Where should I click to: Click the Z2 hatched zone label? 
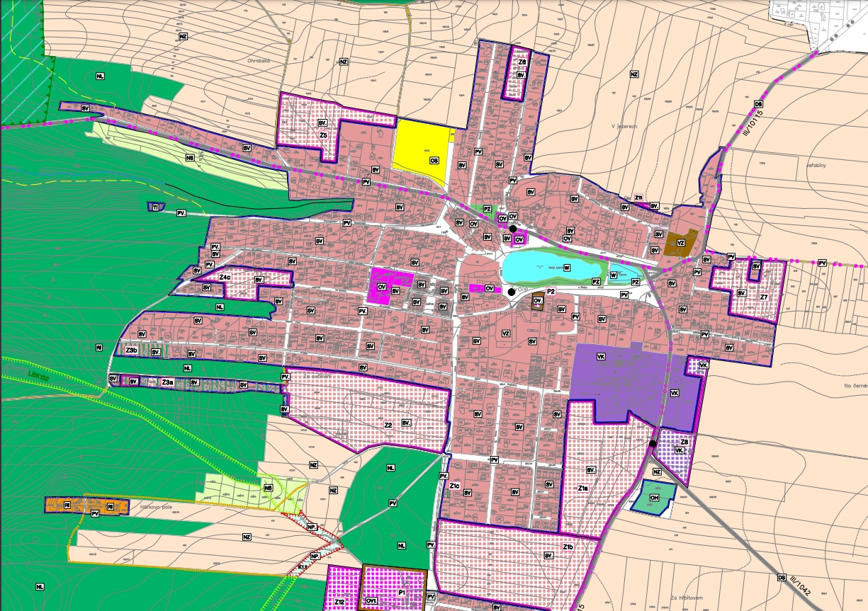click(x=388, y=426)
